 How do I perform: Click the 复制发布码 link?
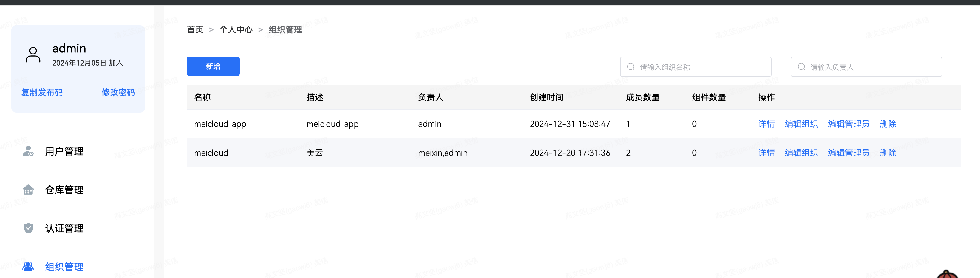click(42, 93)
